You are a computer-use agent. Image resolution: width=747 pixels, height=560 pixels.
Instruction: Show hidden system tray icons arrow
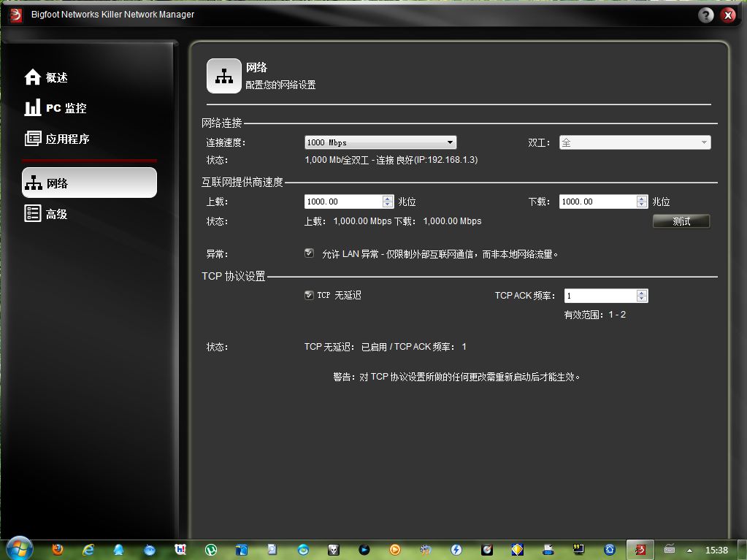[689, 551]
